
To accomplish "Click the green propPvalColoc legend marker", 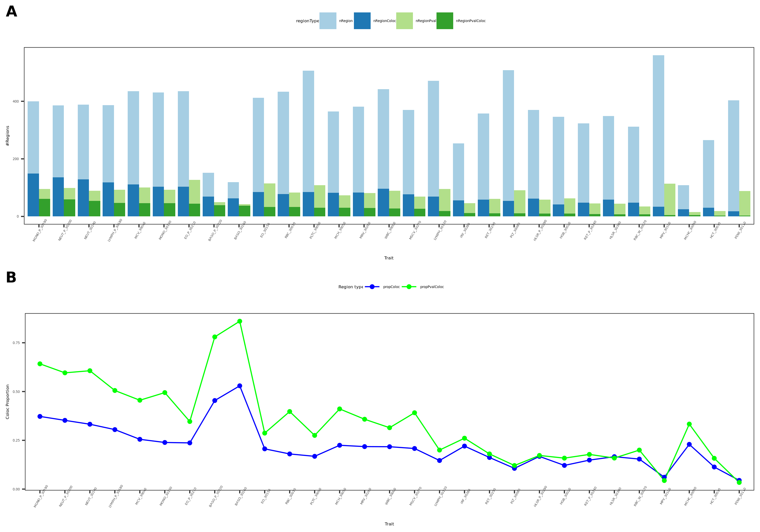I will point(409,287).
